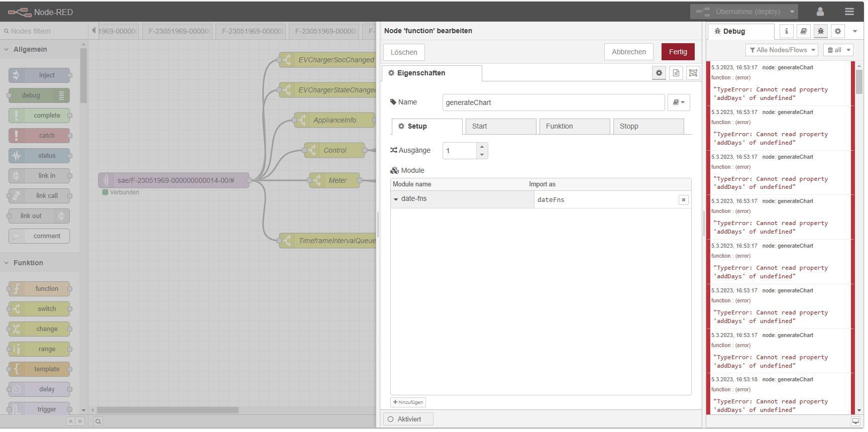The width and height of the screenshot is (868, 432).
Task: Select the inject palette node
Action: (39, 75)
